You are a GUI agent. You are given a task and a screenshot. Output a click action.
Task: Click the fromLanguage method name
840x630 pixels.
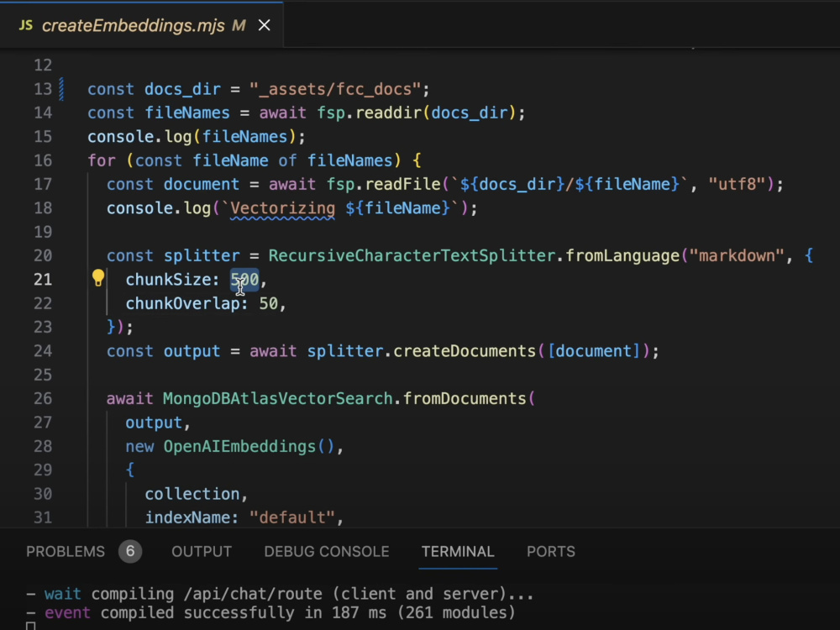point(622,255)
